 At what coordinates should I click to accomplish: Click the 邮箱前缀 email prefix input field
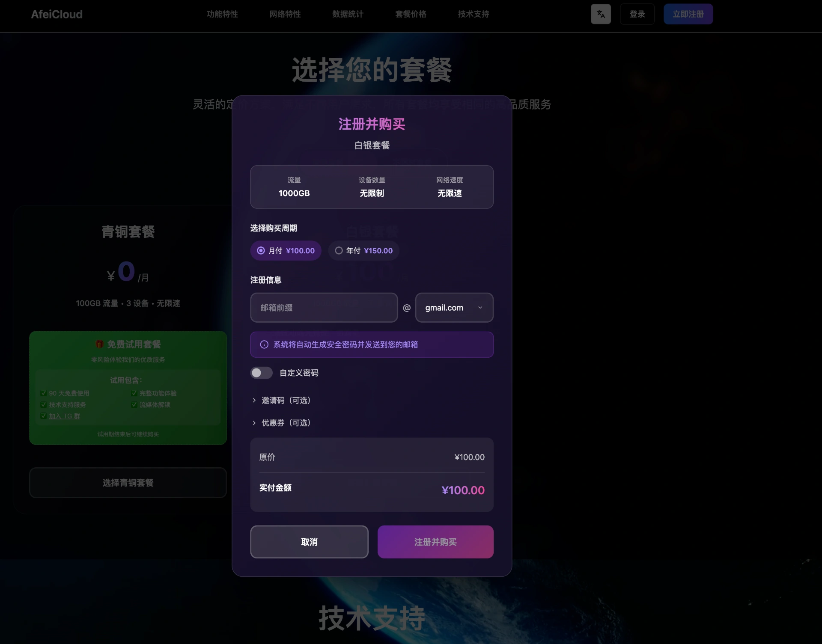click(324, 308)
